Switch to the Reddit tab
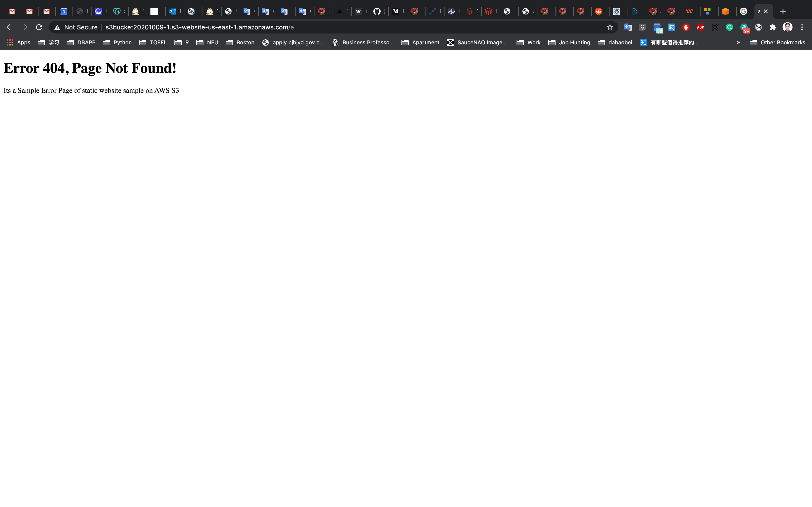812x507 pixels. [x=598, y=11]
